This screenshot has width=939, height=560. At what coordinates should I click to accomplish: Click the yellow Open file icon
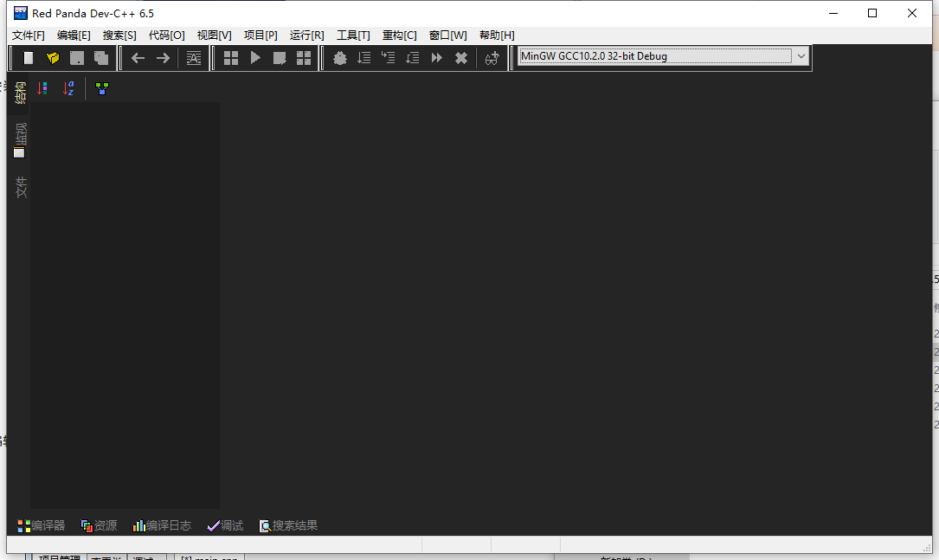click(53, 58)
